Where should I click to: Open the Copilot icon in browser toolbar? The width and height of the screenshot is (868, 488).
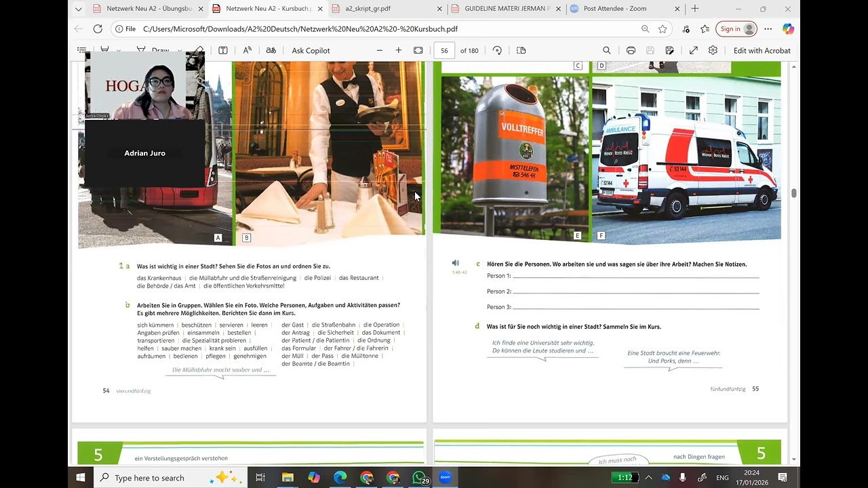788,29
